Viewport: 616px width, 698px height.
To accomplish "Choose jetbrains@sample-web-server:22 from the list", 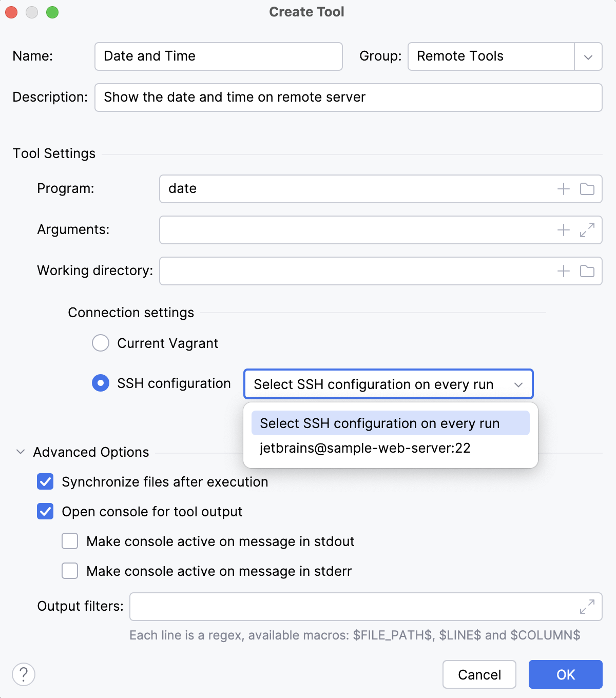I will tap(365, 448).
